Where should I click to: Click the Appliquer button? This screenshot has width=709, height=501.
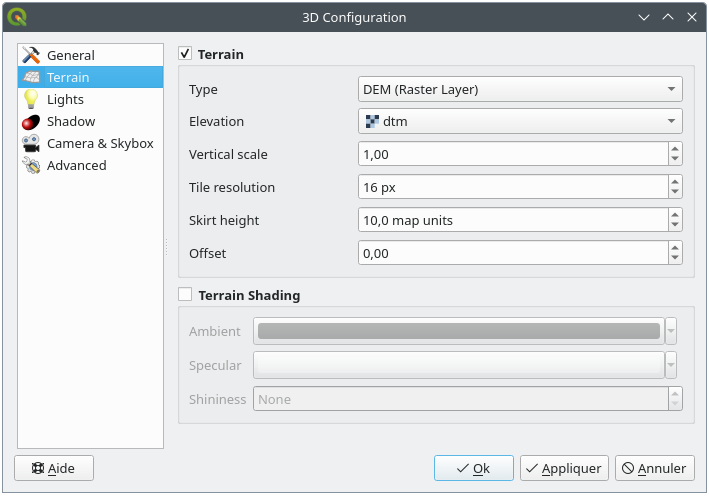[x=564, y=468]
